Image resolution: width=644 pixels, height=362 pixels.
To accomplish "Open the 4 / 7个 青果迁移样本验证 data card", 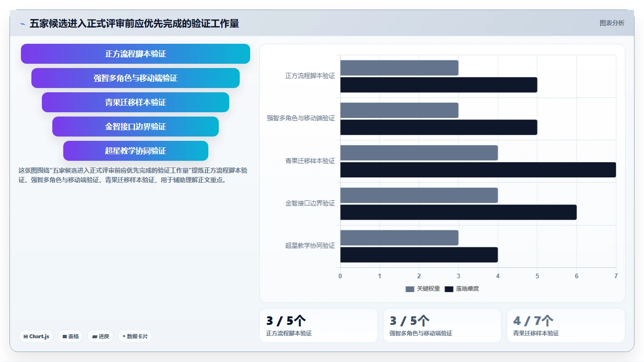I will click(566, 325).
